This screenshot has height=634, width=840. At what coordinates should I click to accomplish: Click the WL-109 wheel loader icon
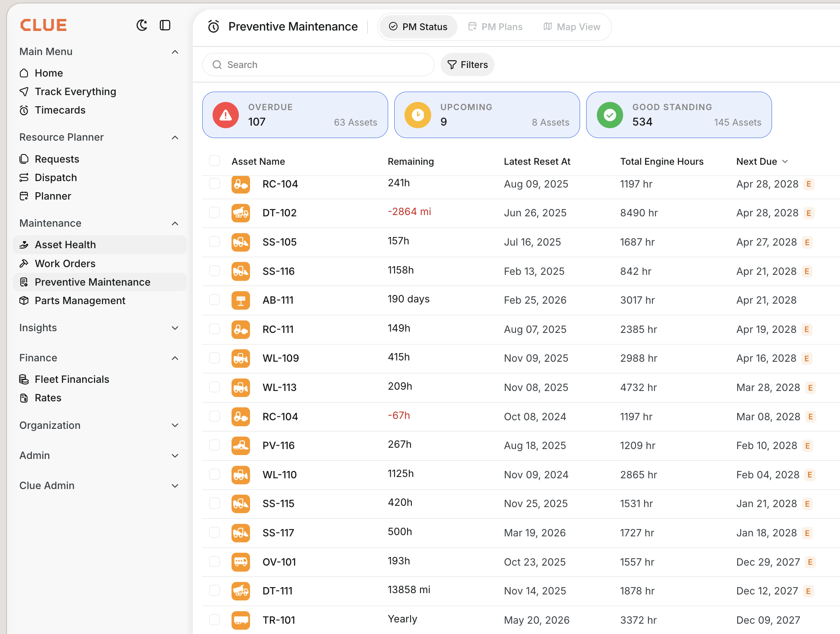tap(241, 358)
